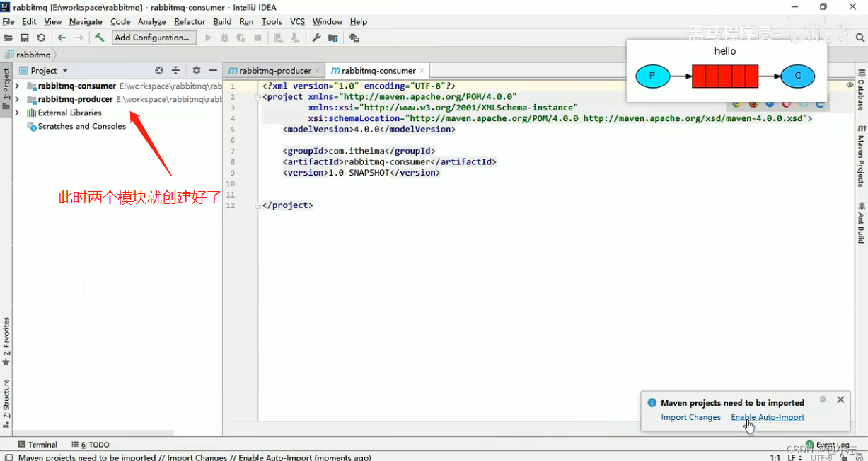868x461 pixels.
Task: Toggle the Favorites tool window side tab
Action: 6,341
